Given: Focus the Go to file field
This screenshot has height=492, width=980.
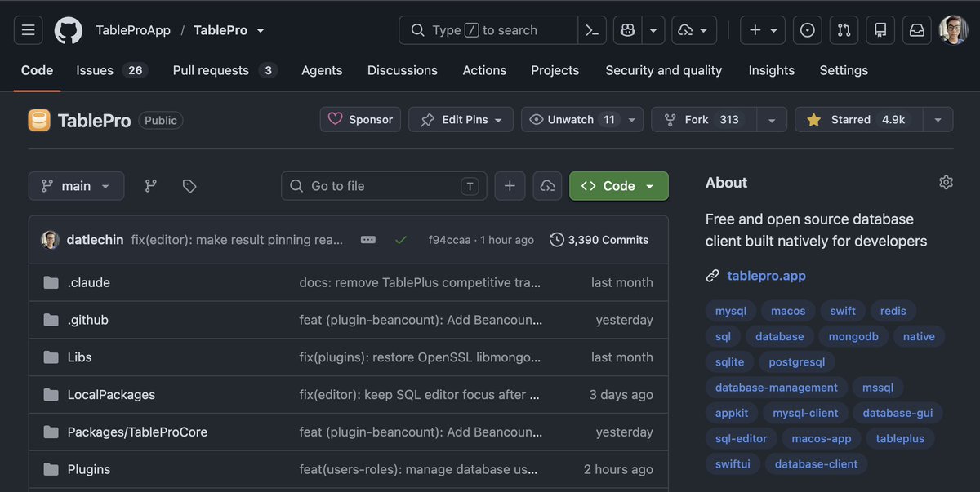Looking at the screenshot, I should (x=384, y=186).
